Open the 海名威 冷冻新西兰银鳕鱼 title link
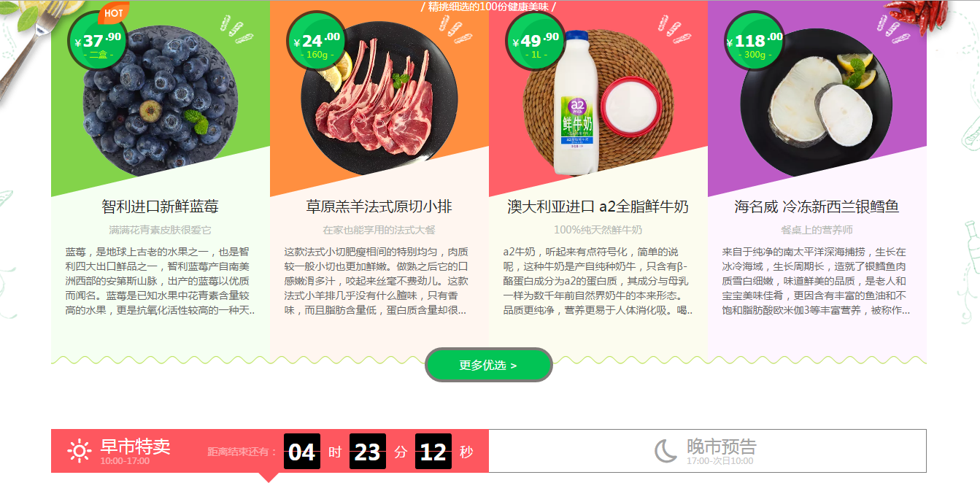The image size is (980, 483). click(x=817, y=207)
